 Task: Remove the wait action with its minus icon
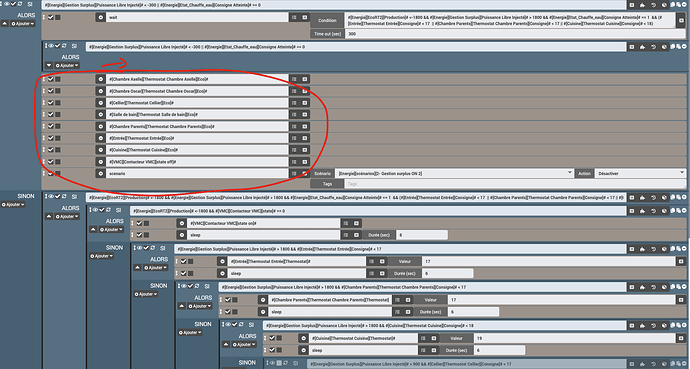pyautogui.click(x=100, y=18)
